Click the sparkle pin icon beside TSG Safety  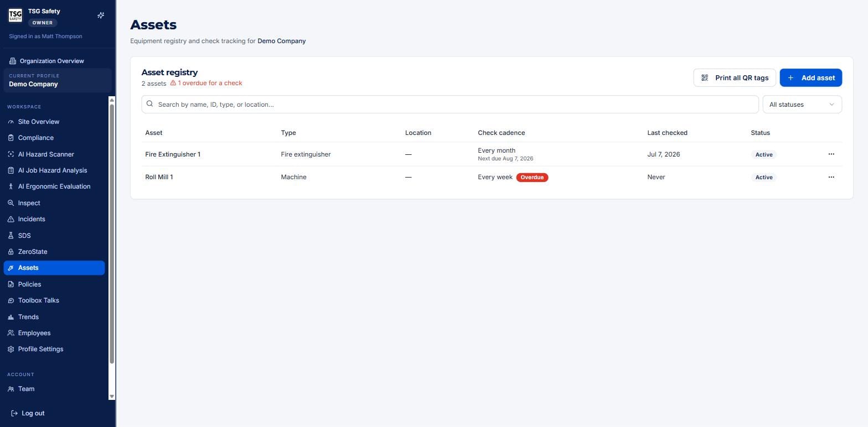tap(101, 15)
